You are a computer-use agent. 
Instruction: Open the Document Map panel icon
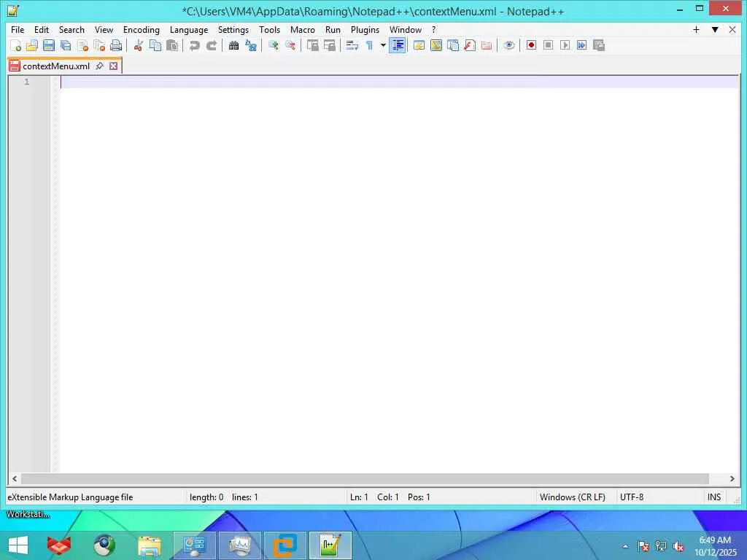(x=436, y=45)
